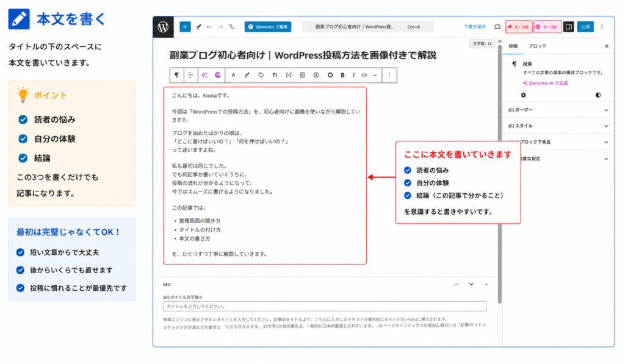Collapse the SEO panel with triangle toggle

(x=486, y=284)
